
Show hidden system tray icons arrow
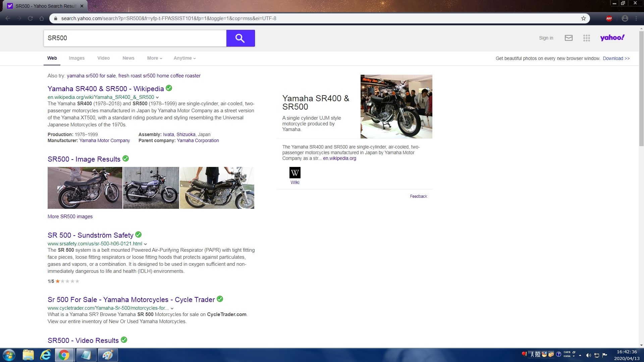click(x=580, y=355)
